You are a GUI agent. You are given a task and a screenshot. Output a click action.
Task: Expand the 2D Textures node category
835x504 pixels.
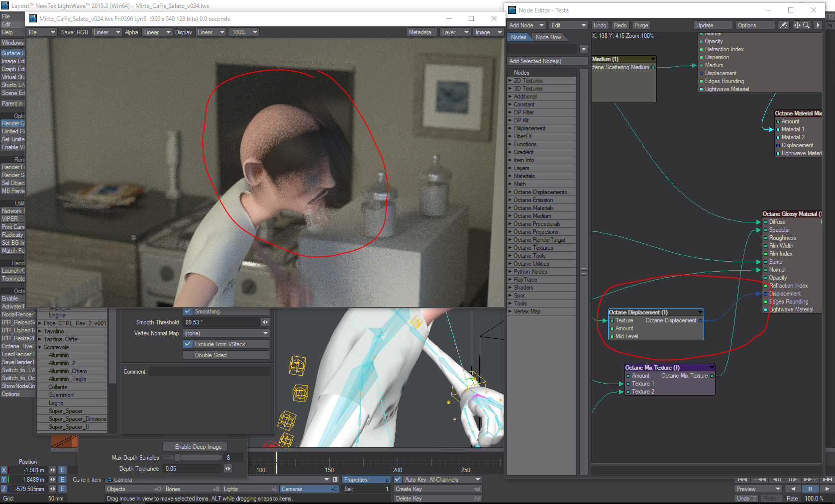(510, 81)
